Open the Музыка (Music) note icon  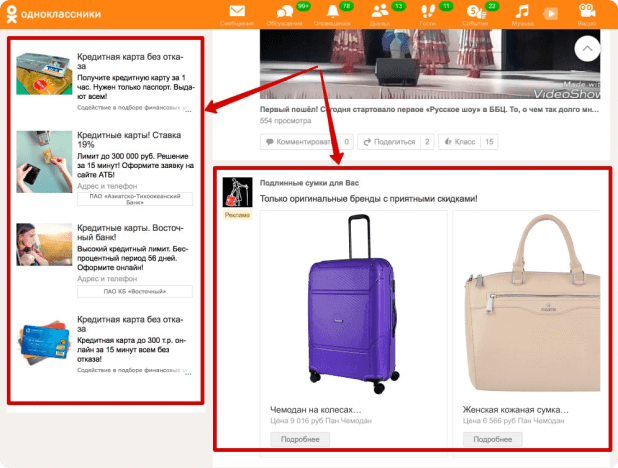pyautogui.click(x=521, y=13)
